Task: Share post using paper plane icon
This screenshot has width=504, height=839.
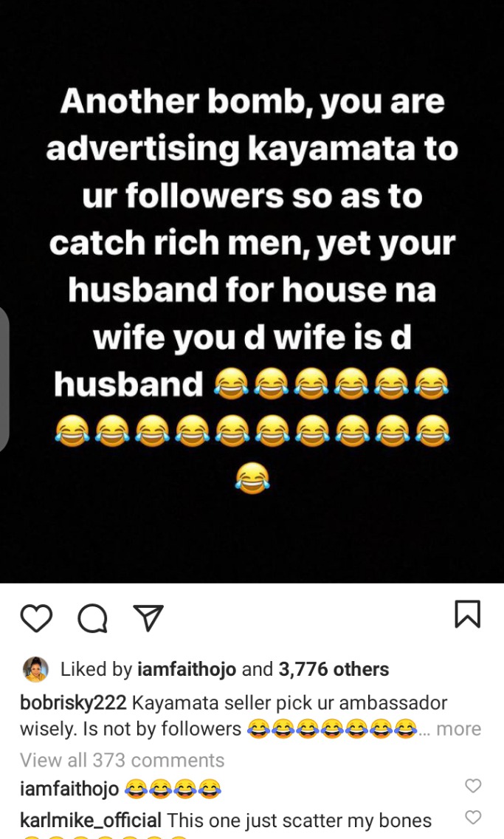Action: (x=147, y=619)
